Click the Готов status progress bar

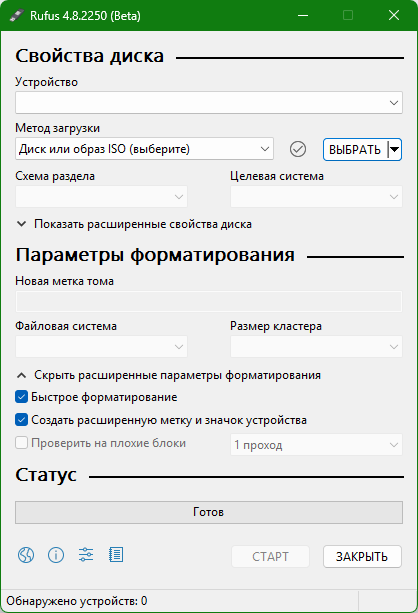[x=209, y=512]
